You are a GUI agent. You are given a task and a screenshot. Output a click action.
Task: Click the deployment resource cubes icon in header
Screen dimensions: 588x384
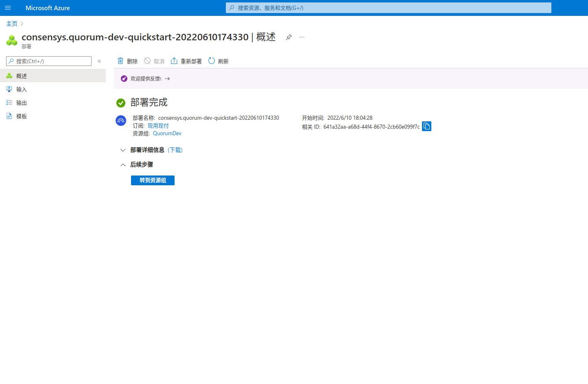click(x=12, y=40)
